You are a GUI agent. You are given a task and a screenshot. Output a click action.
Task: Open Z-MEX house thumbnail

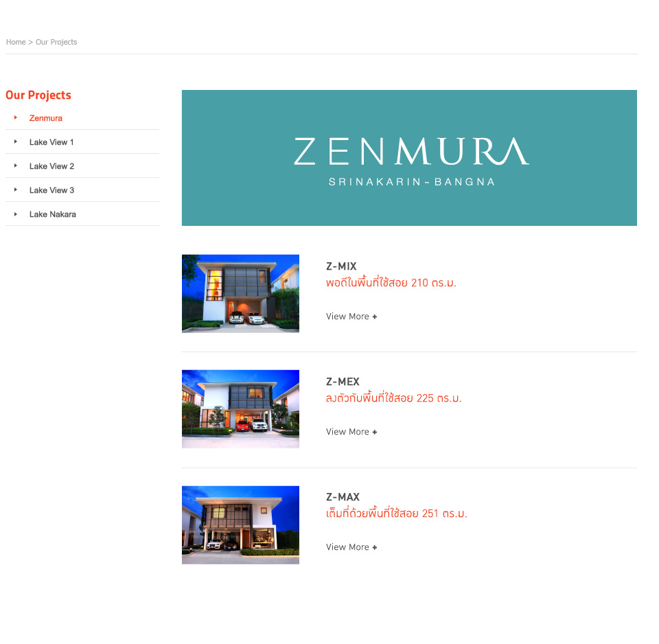240,409
